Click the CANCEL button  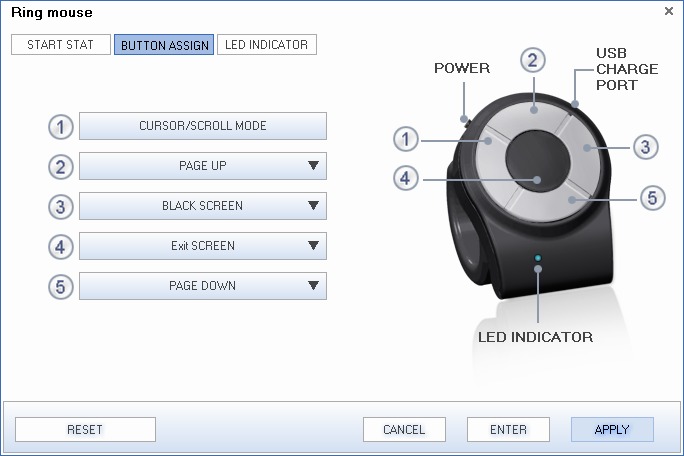404,429
